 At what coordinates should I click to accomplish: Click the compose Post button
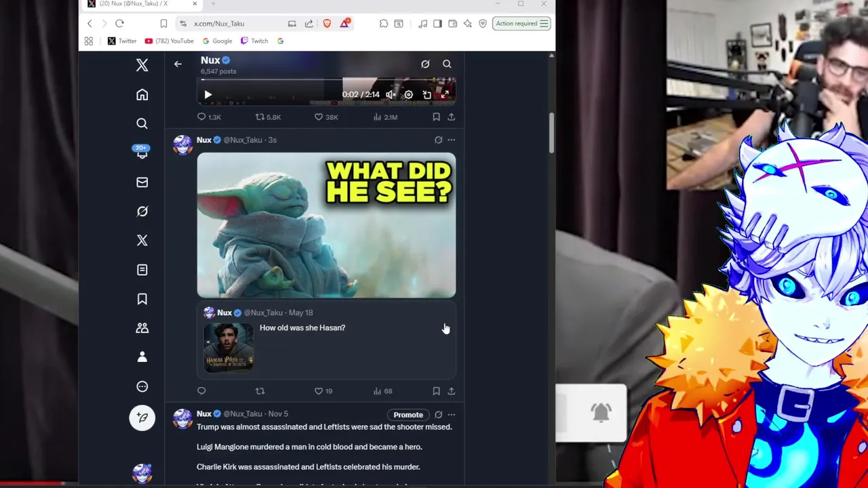[142, 418]
